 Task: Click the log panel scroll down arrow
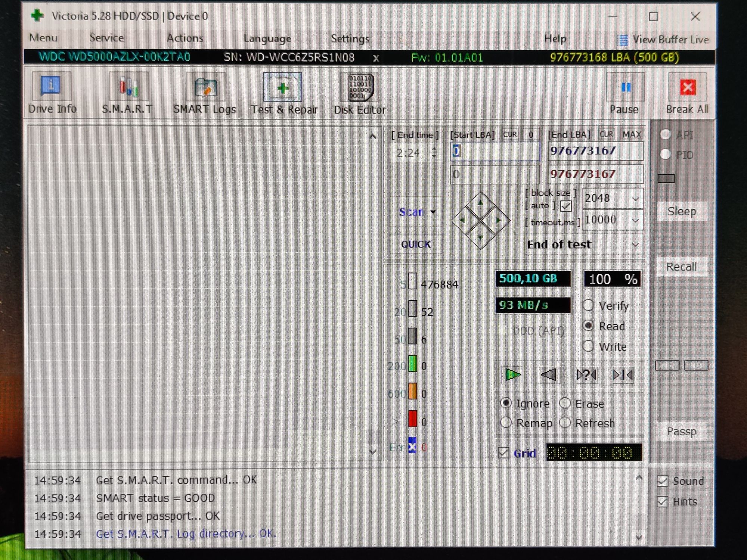(639, 537)
